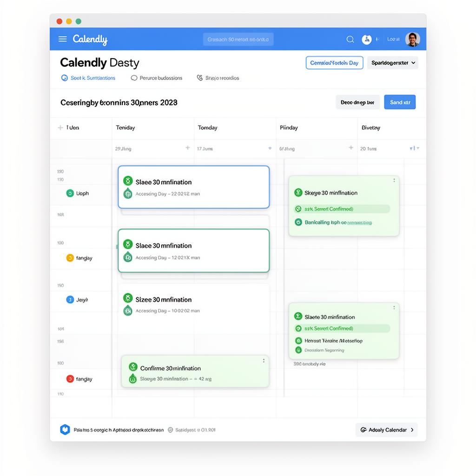Click icon of green-bordered Slaee 30 mnfination
This screenshot has height=476, width=476.
[128, 244]
